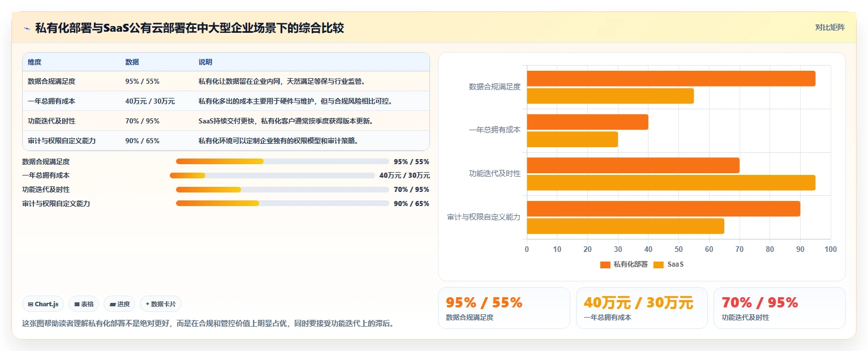This screenshot has height=351, width=868.
Task: Click the 审计与权限自定义能力 progress bar
Action: coord(282,203)
